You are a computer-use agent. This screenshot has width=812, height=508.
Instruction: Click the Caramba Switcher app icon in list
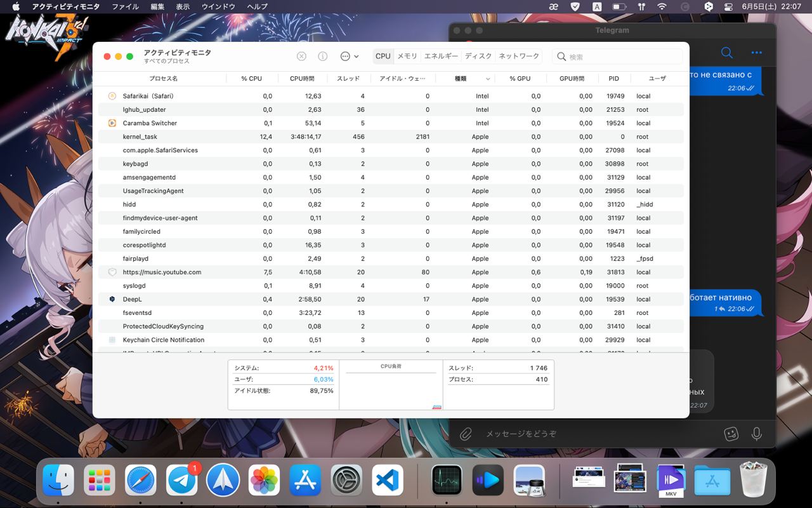point(112,123)
